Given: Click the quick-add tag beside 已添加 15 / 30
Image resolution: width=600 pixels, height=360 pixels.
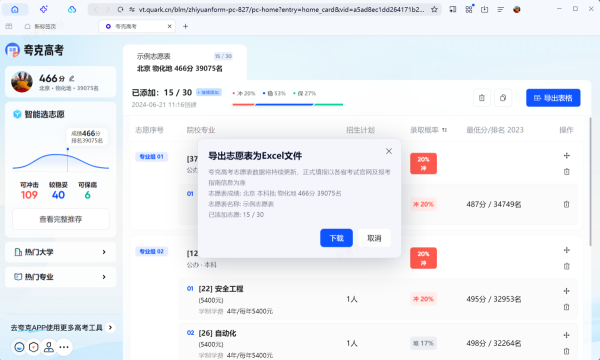Looking at the screenshot, I should pyautogui.click(x=209, y=92).
